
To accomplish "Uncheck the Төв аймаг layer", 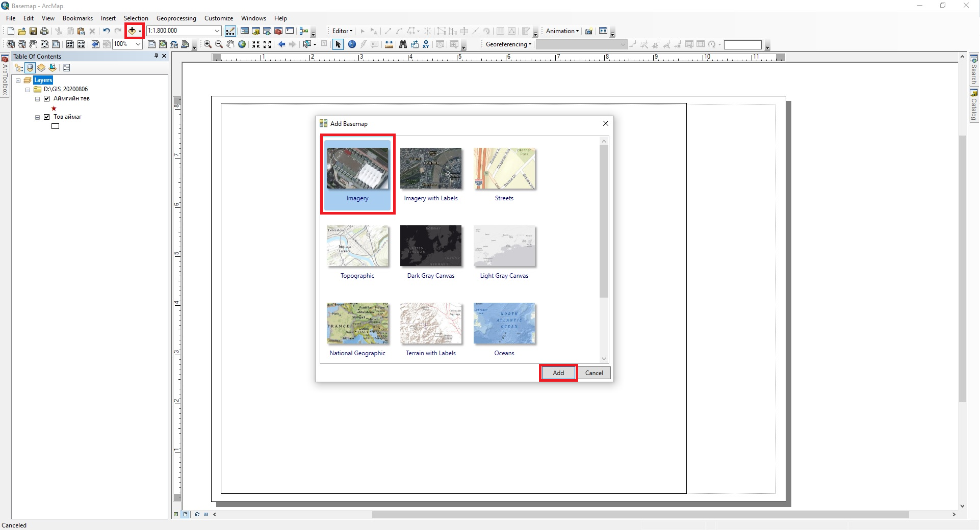I will pyautogui.click(x=47, y=117).
